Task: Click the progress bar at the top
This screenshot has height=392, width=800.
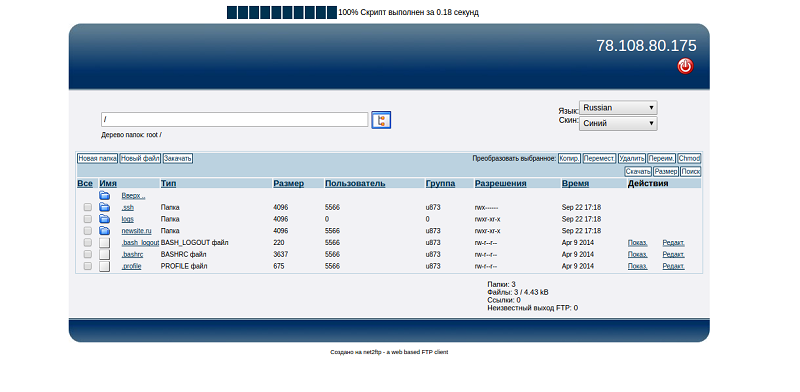Action: 282,12
